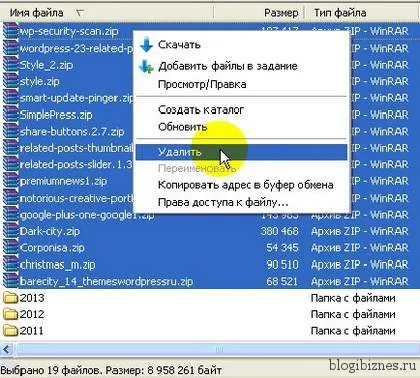Click Папка с файлами in 2013 row

click(x=353, y=298)
